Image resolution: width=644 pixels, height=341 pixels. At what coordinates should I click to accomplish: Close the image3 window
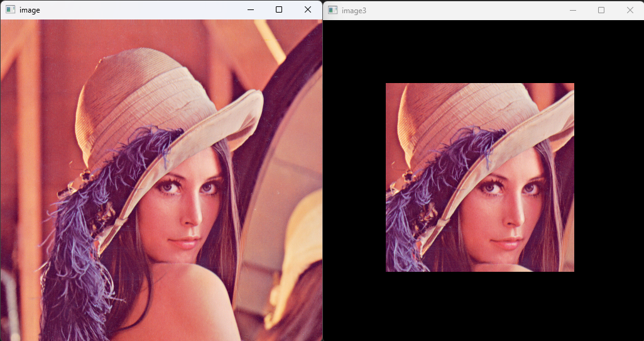pyautogui.click(x=630, y=10)
